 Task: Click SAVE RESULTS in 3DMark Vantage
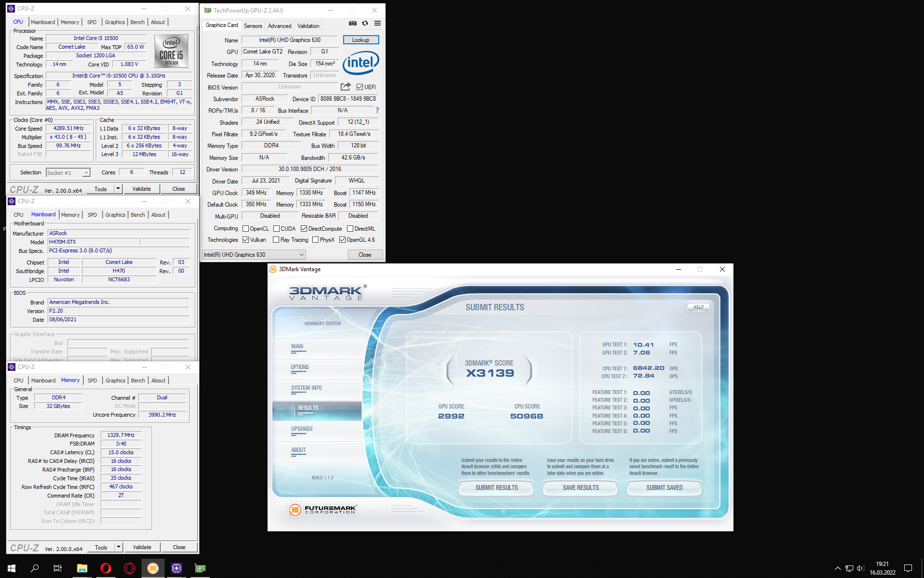pos(580,487)
